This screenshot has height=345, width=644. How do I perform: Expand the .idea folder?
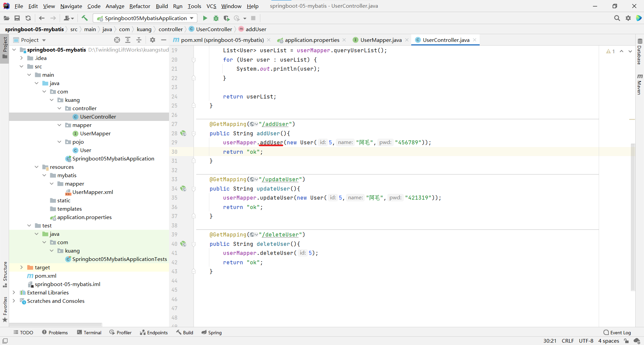coord(21,58)
